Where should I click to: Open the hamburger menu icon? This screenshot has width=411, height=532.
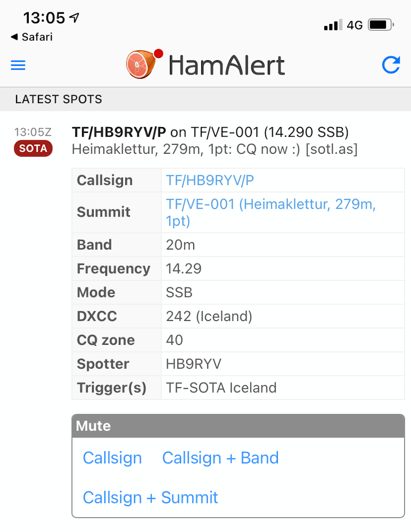(x=18, y=65)
